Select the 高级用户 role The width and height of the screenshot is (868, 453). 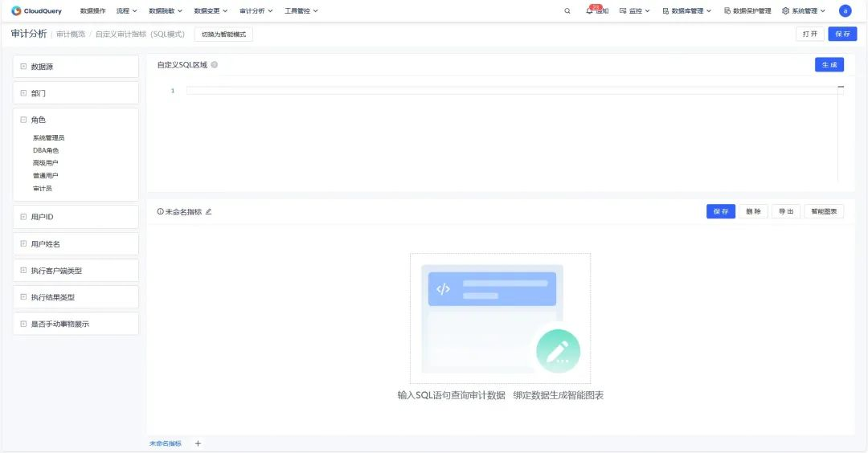[45, 163]
